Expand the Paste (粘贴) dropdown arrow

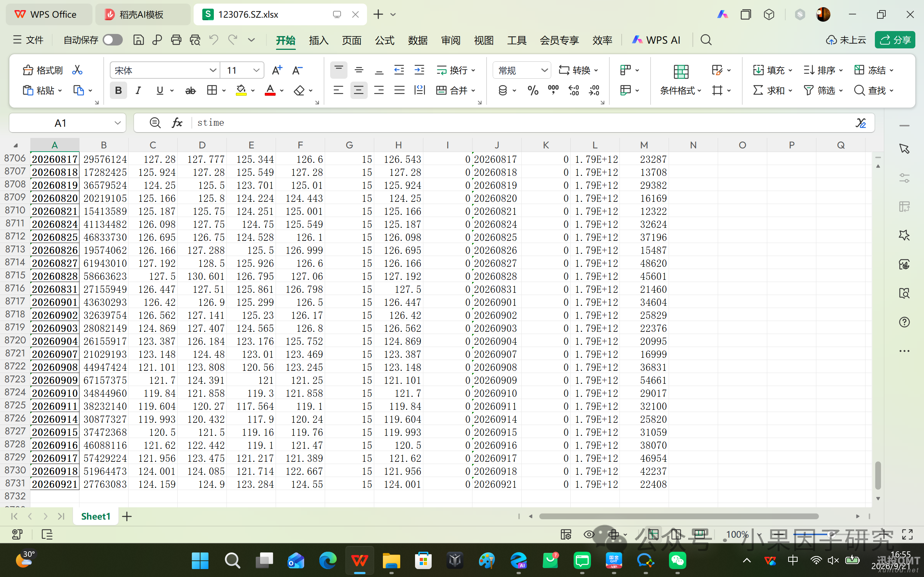(60, 90)
